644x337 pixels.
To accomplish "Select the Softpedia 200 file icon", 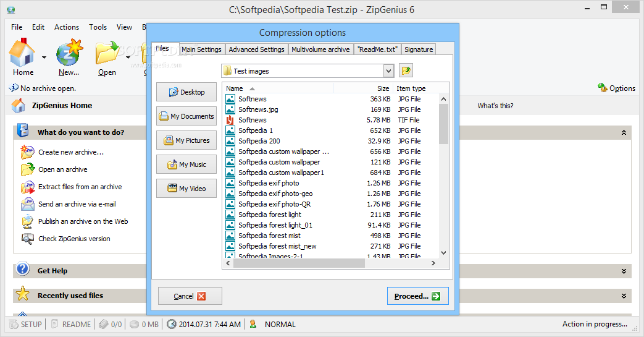I will coord(230,141).
